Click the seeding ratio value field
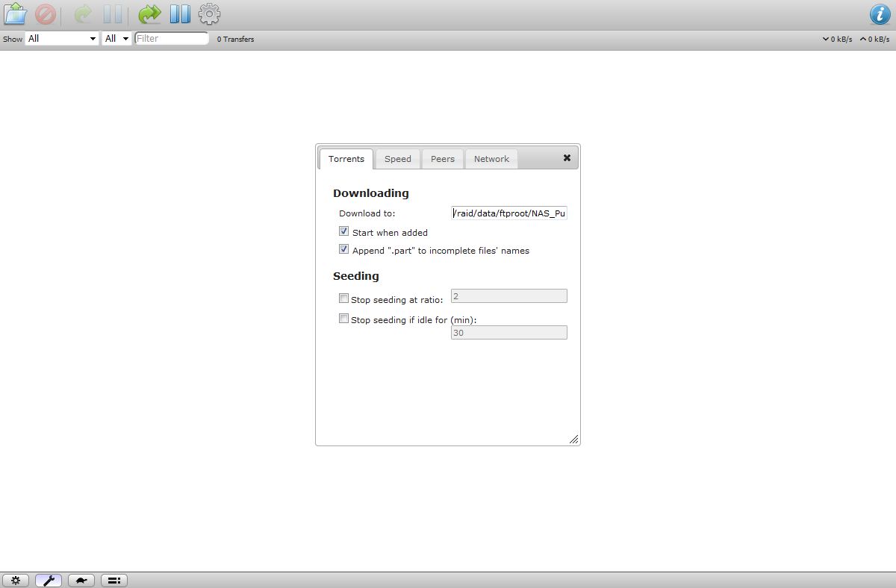The image size is (896, 588). tap(509, 296)
